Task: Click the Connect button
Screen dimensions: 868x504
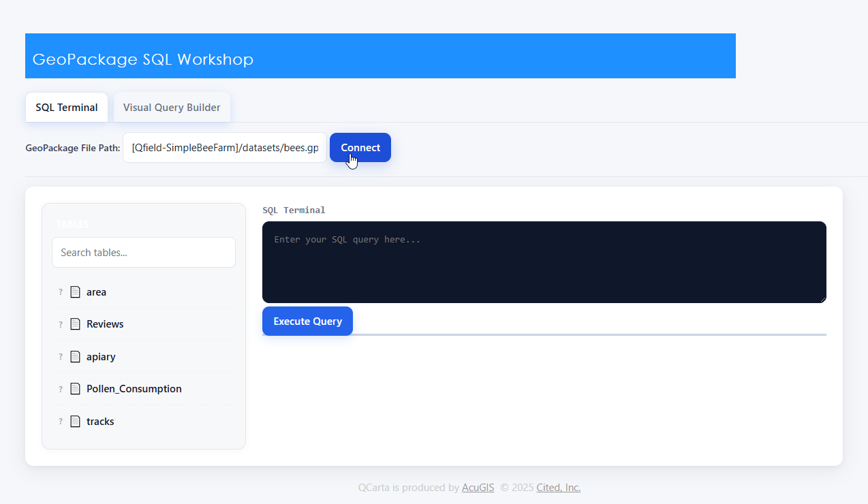Action: pyautogui.click(x=360, y=148)
